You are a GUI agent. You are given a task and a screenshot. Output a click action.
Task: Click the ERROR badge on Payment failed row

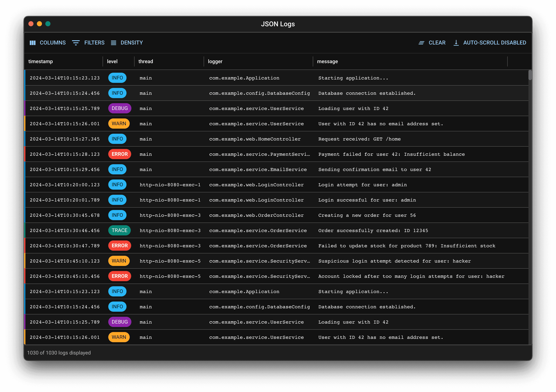pos(120,154)
